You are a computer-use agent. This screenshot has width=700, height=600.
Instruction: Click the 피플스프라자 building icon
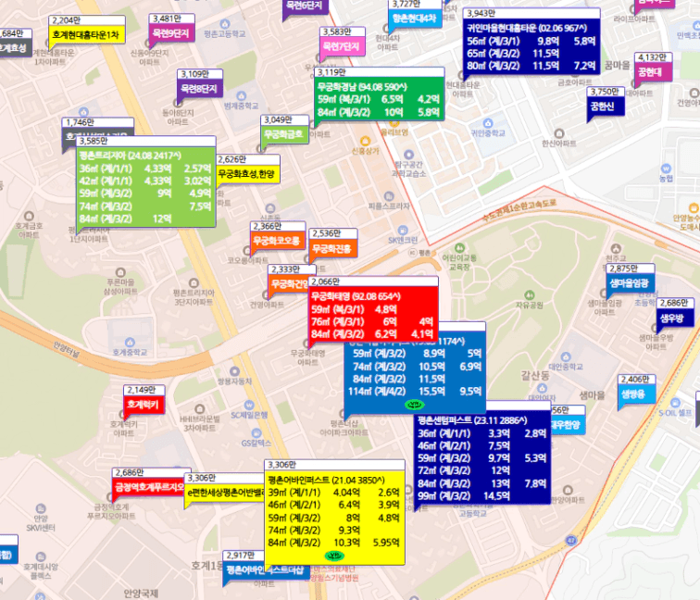click(x=389, y=196)
